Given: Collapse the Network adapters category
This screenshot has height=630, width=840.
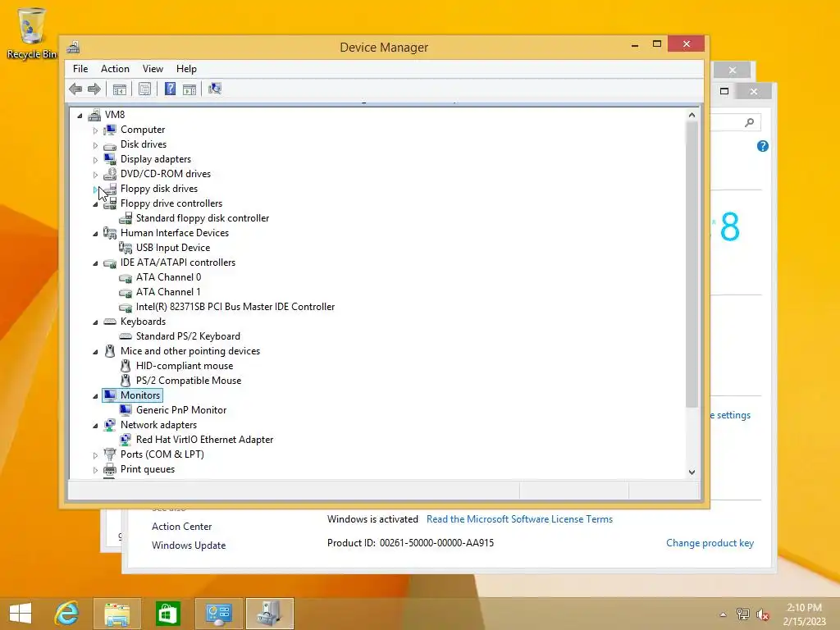Looking at the screenshot, I should (95, 426).
